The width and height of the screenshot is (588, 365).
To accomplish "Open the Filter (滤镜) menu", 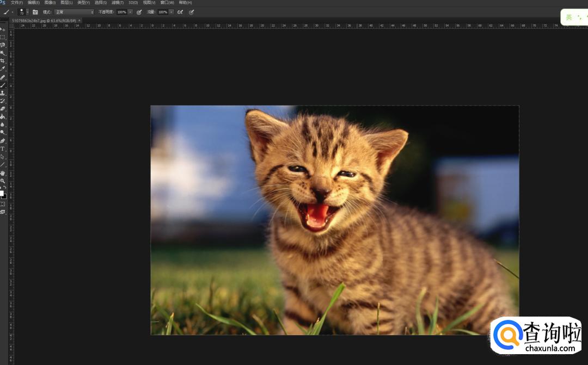I will (x=118, y=3).
